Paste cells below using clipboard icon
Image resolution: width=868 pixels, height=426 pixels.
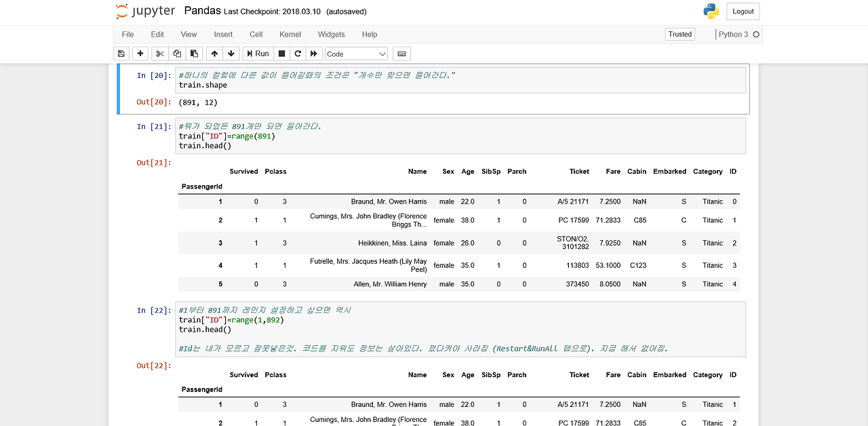(x=194, y=54)
